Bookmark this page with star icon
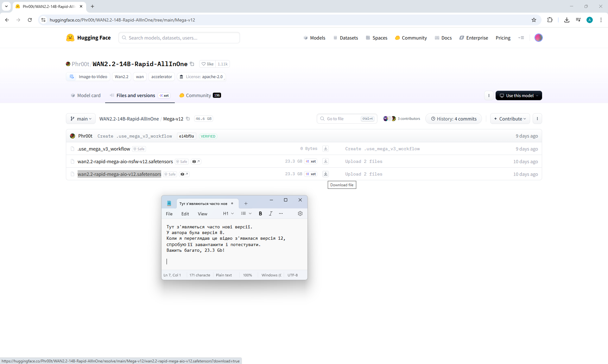The width and height of the screenshot is (608, 364). coord(534,20)
